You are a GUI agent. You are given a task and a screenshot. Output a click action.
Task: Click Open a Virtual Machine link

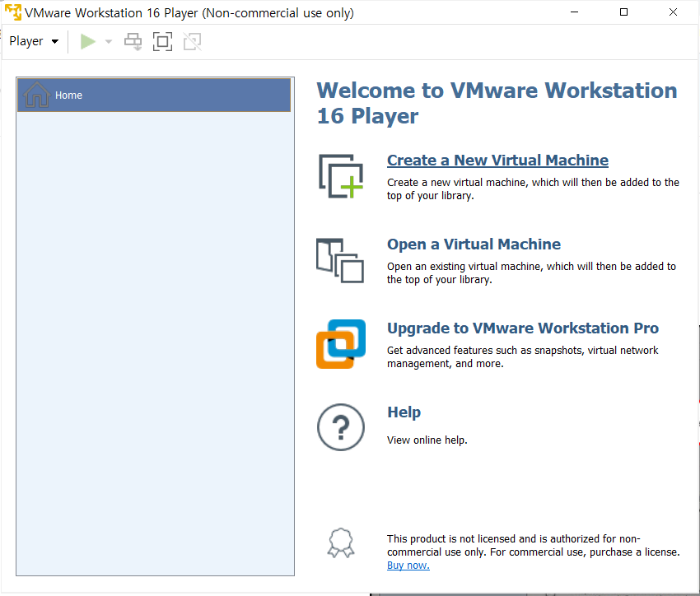pos(474,244)
